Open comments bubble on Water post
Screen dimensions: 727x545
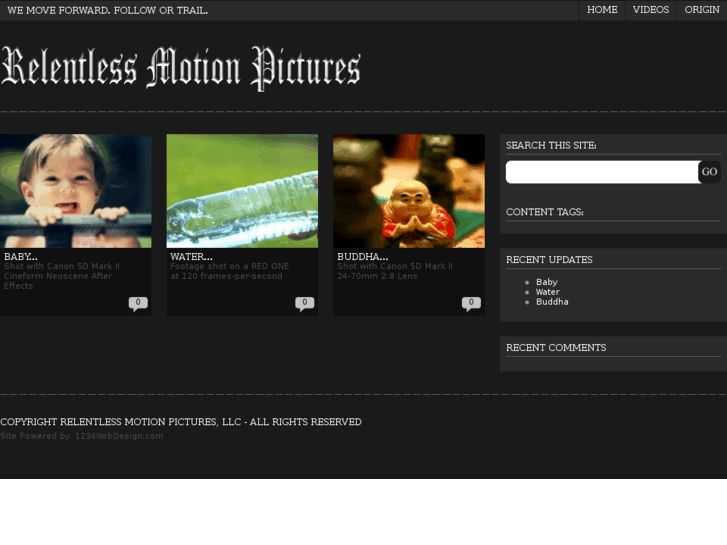tap(305, 303)
